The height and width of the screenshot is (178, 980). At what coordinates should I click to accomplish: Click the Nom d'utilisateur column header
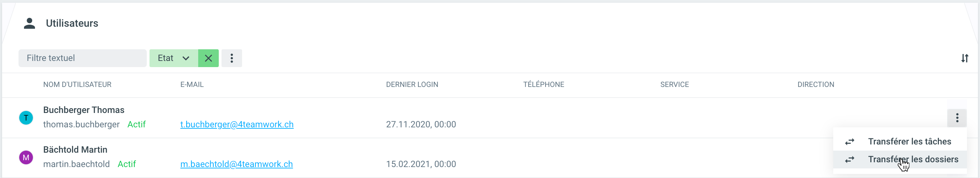(77, 85)
